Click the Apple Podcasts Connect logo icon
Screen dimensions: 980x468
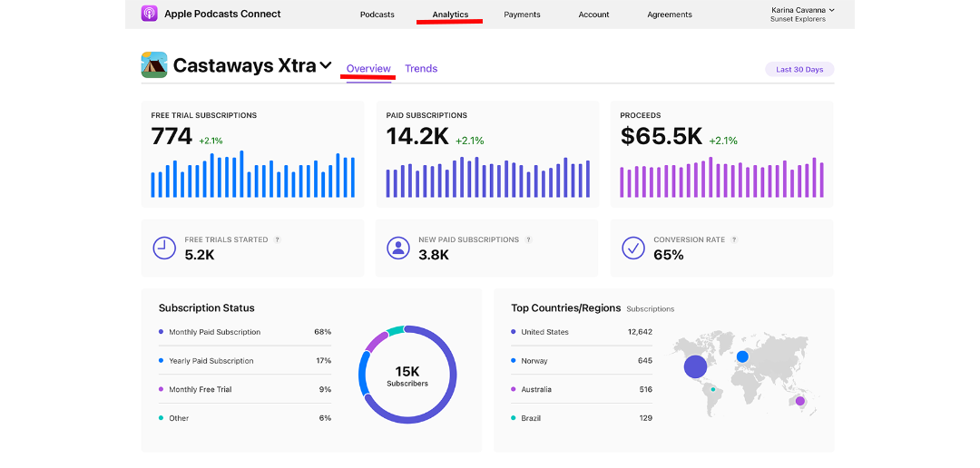click(150, 14)
